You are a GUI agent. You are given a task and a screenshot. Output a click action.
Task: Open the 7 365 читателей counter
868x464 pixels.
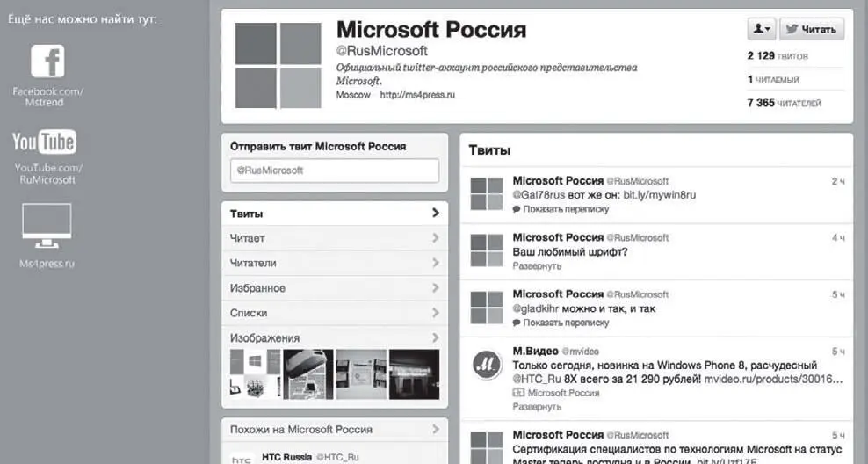pyautogui.click(x=785, y=103)
